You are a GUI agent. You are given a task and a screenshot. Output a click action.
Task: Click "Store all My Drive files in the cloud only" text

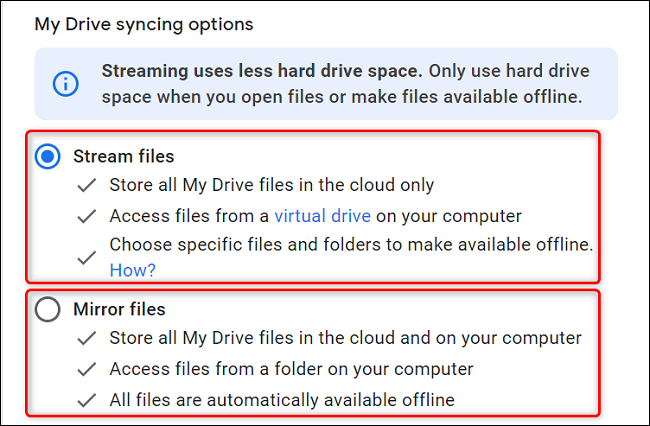pos(271,186)
